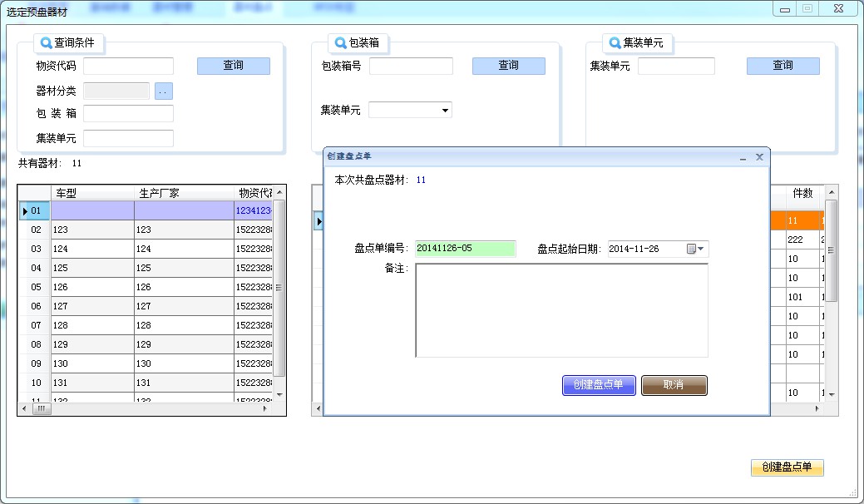Screen dimensions: 864x504
Task: Open the calendar picker for 盘点起始日期
Action: point(695,249)
